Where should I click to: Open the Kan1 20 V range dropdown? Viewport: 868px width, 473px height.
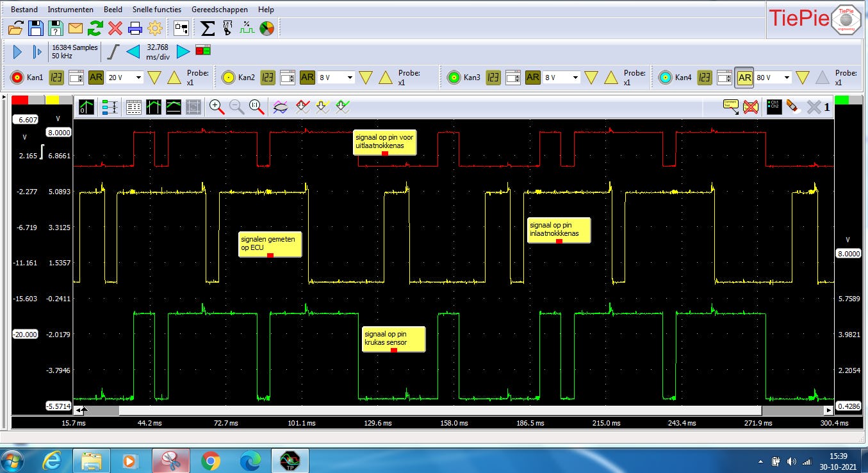(138, 78)
